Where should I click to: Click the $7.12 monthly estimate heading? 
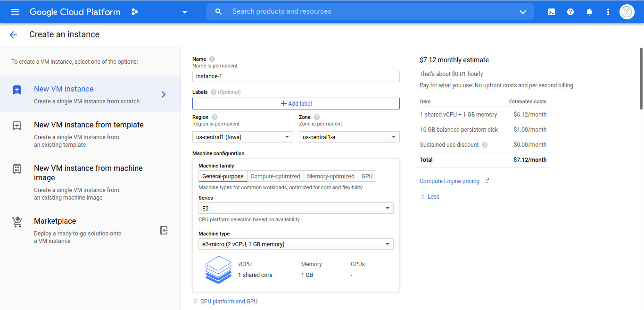click(454, 60)
